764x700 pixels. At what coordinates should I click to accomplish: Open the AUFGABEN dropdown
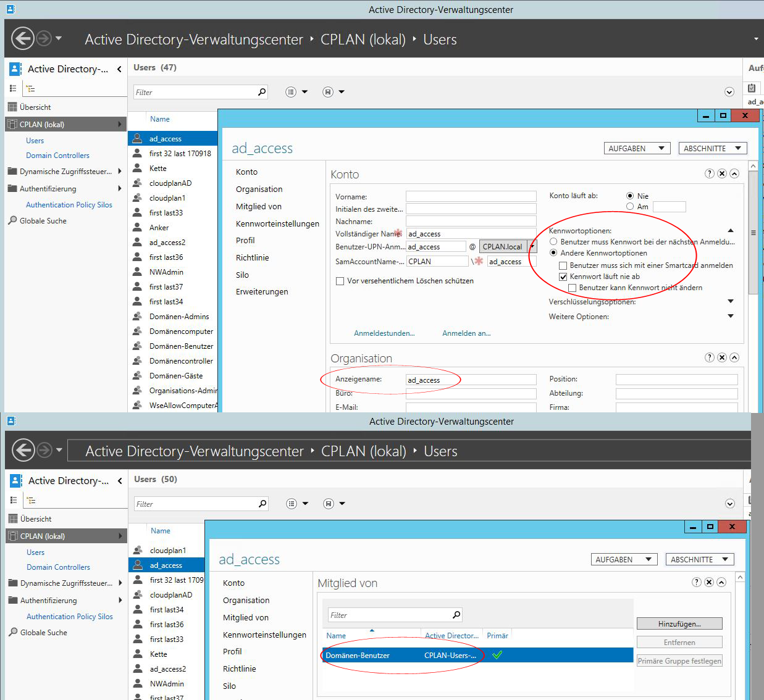coord(637,148)
